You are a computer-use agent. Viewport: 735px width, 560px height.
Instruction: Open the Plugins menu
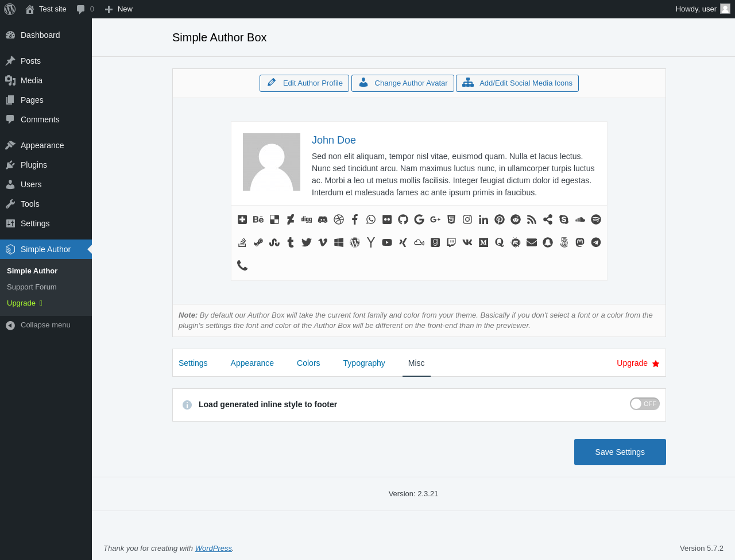(x=46, y=165)
